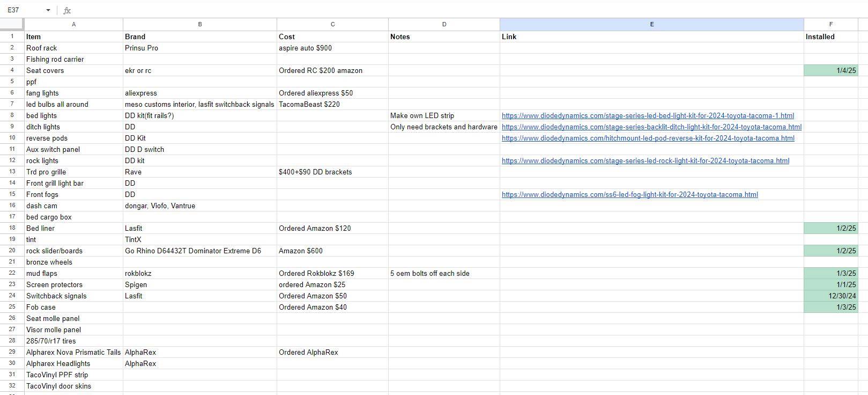Screen dimensions: 868x395
Task: Click the '$400+$90 DD brackets' cell
Action: (x=332, y=172)
